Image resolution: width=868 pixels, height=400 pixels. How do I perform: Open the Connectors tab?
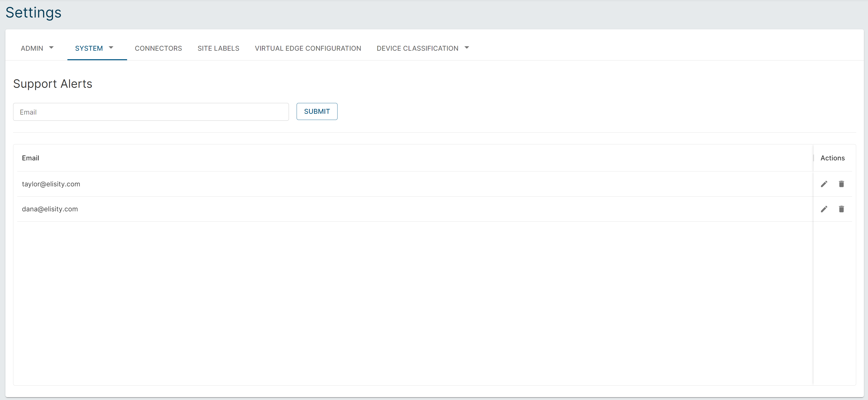[158, 48]
